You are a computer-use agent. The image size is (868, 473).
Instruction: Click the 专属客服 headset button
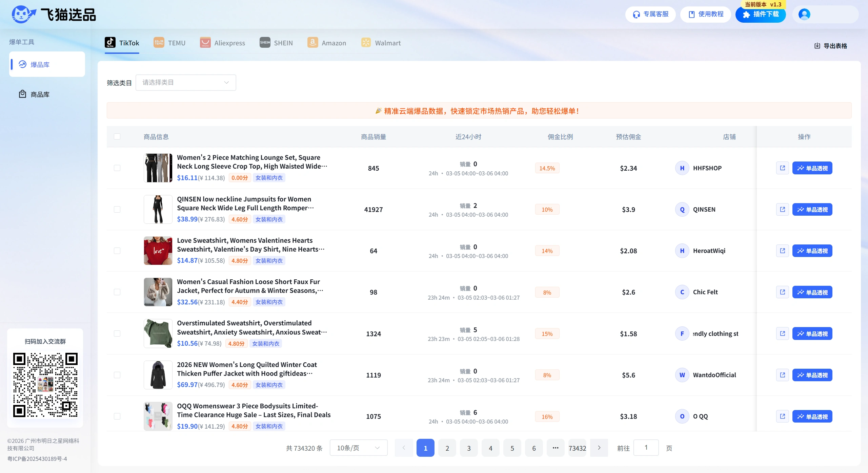(650, 14)
